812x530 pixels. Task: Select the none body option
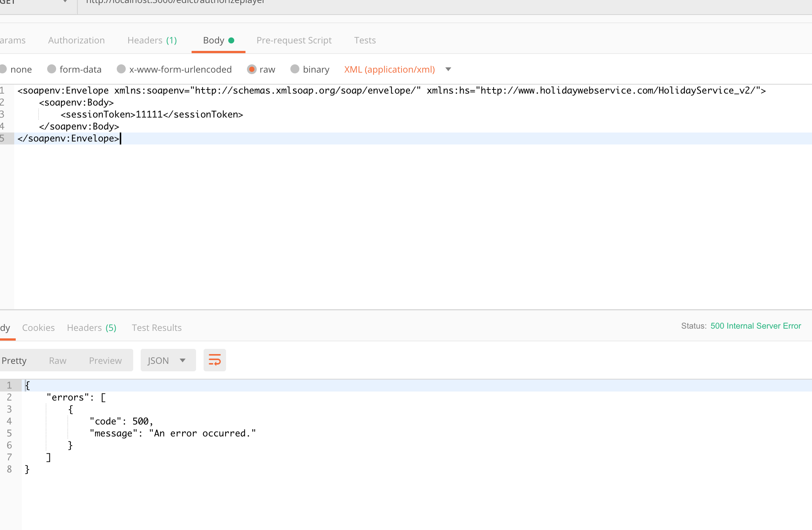(16, 69)
